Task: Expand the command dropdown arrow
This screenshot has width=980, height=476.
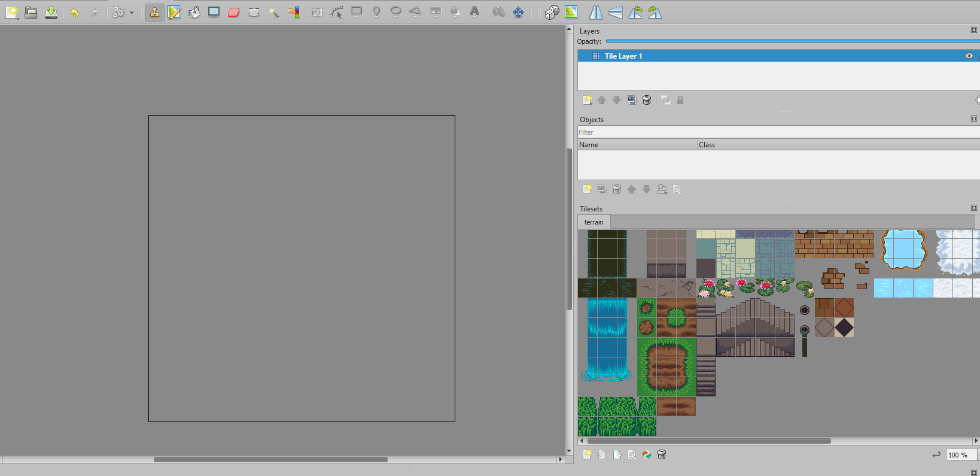Action: [132, 13]
